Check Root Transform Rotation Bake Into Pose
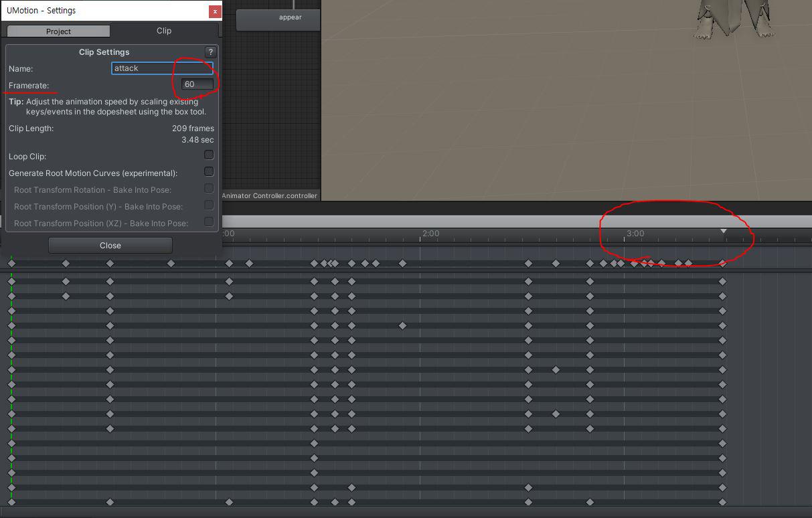 (x=209, y=189)
